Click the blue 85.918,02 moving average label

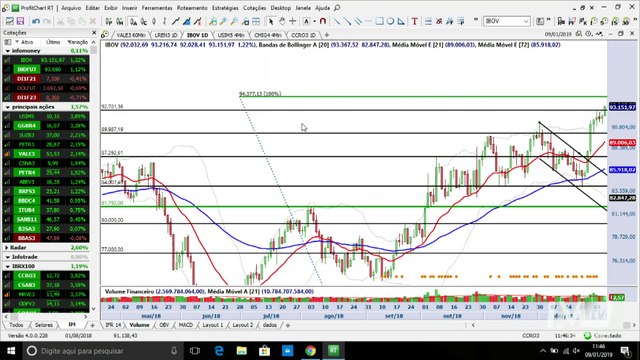(x=622, y=170)
